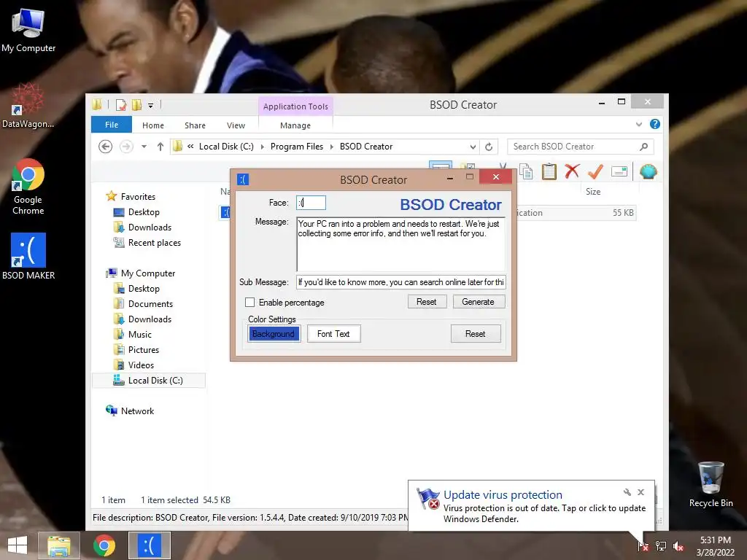
Task: Open the Share ribbon tab
Action: pos(195,125)
